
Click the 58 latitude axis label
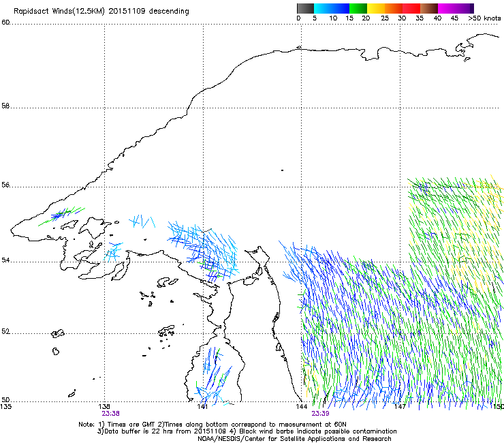coord(5,106)
